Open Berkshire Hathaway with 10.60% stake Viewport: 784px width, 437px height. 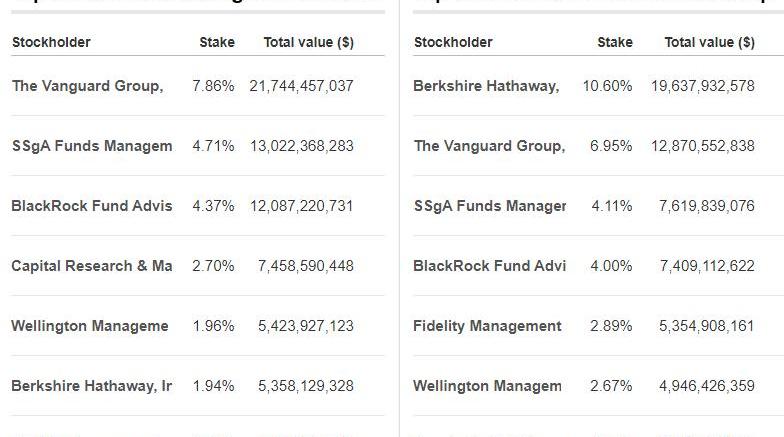[x=486, y=86]
